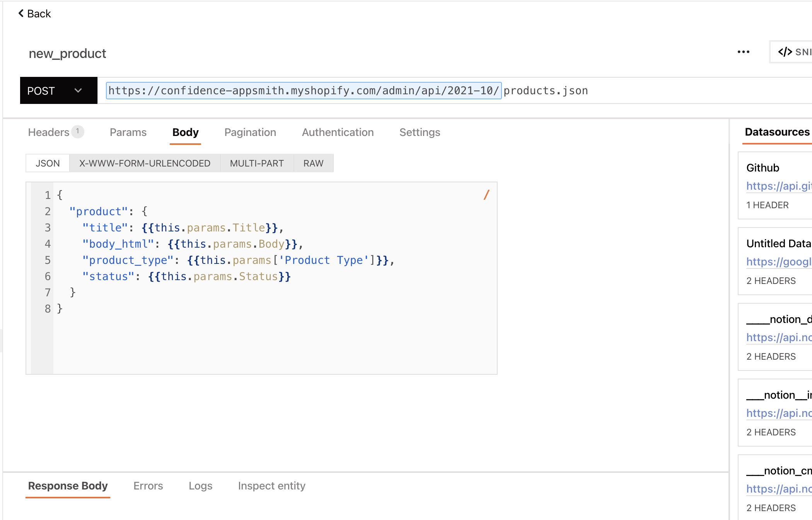The image size is (812, 520).
Task: Click the Back arrow icon
Action: pos(21,13)
